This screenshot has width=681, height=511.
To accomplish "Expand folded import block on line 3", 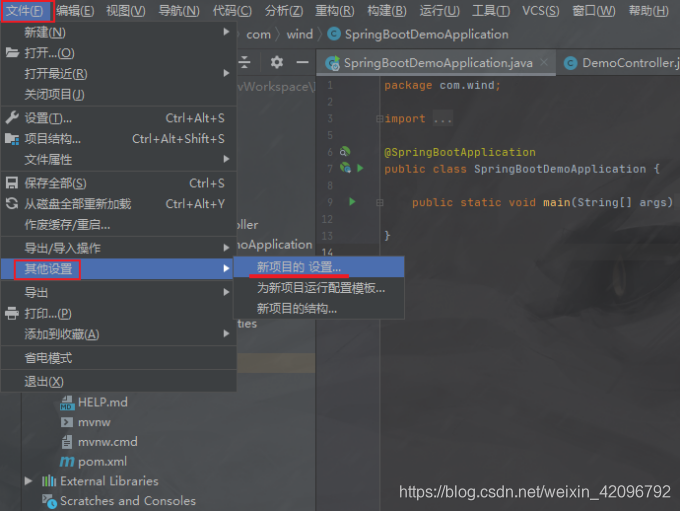I will 380,119.
